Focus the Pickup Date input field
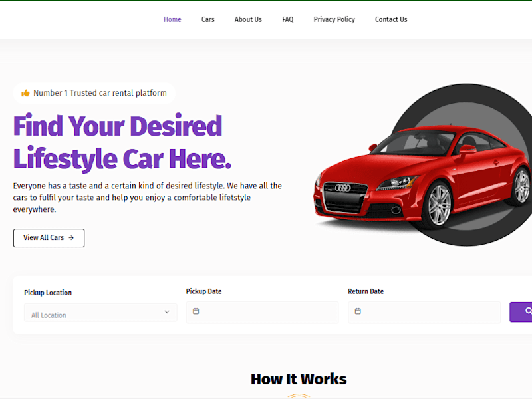Image resolution: width=532 pixels, height=399 pixels. click(x=262, y=312)
